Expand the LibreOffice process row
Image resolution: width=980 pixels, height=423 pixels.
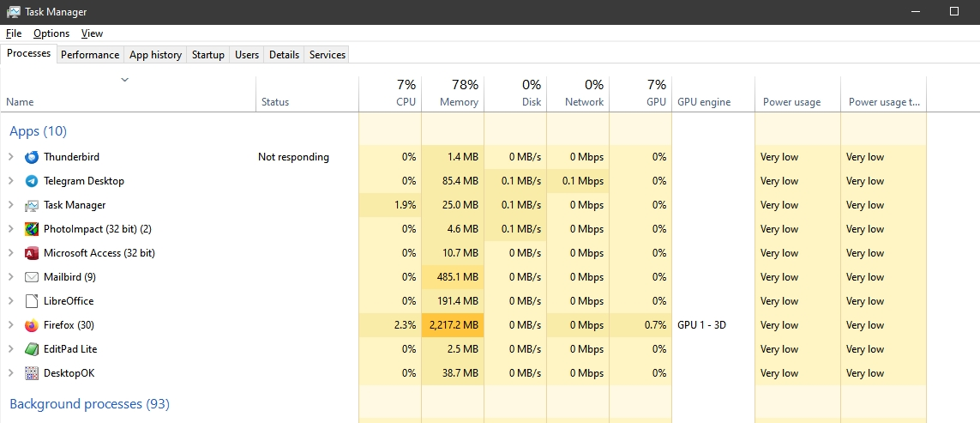[x=10, y=301]
